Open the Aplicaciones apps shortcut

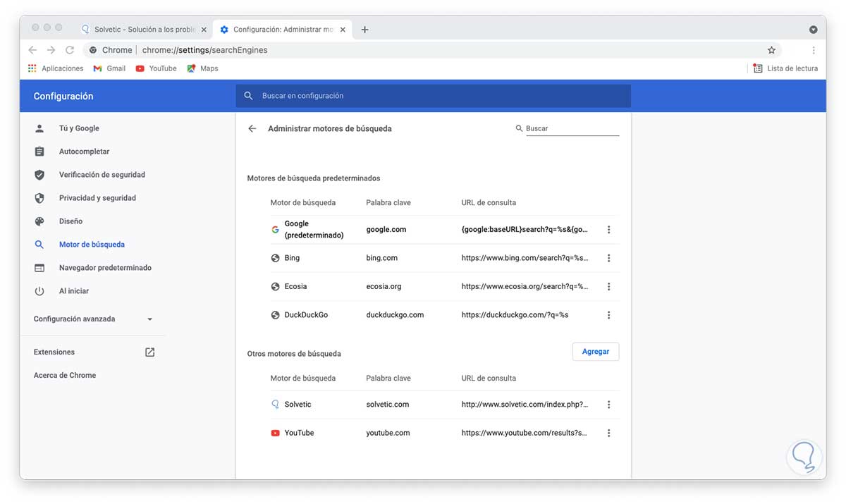56,68
